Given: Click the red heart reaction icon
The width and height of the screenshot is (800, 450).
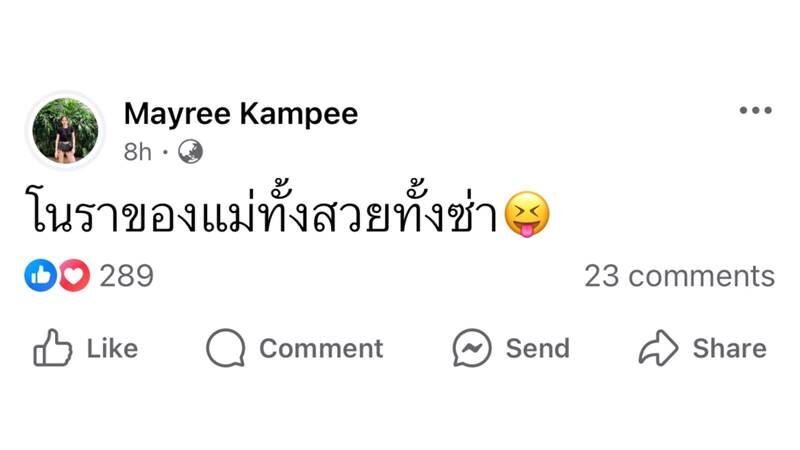Looking at the screenshot, I should tap(73, 276).
